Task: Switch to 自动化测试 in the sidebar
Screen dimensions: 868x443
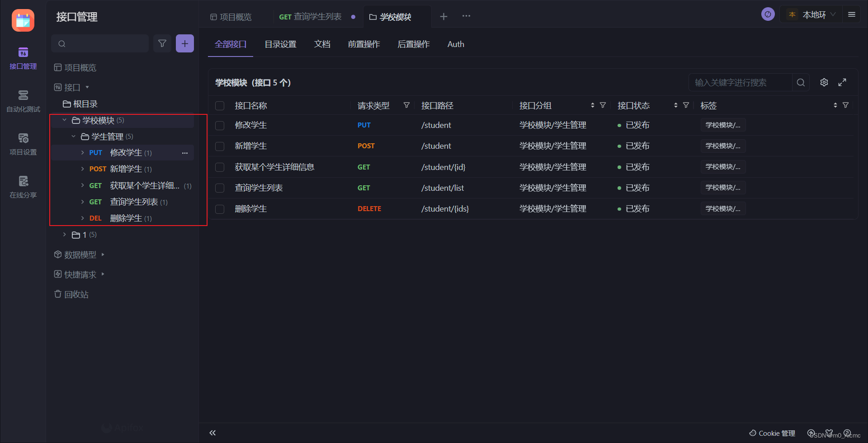Action: pos(23,100)
